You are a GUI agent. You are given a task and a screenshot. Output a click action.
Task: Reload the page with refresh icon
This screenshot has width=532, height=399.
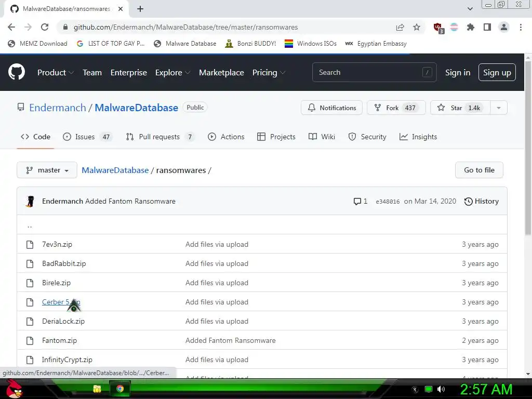click(45, 27)
